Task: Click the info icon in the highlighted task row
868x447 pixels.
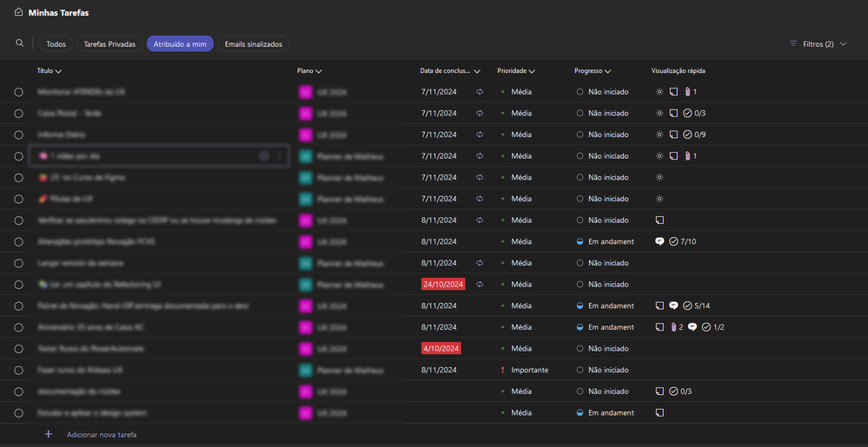Action: tap(264, 156)
